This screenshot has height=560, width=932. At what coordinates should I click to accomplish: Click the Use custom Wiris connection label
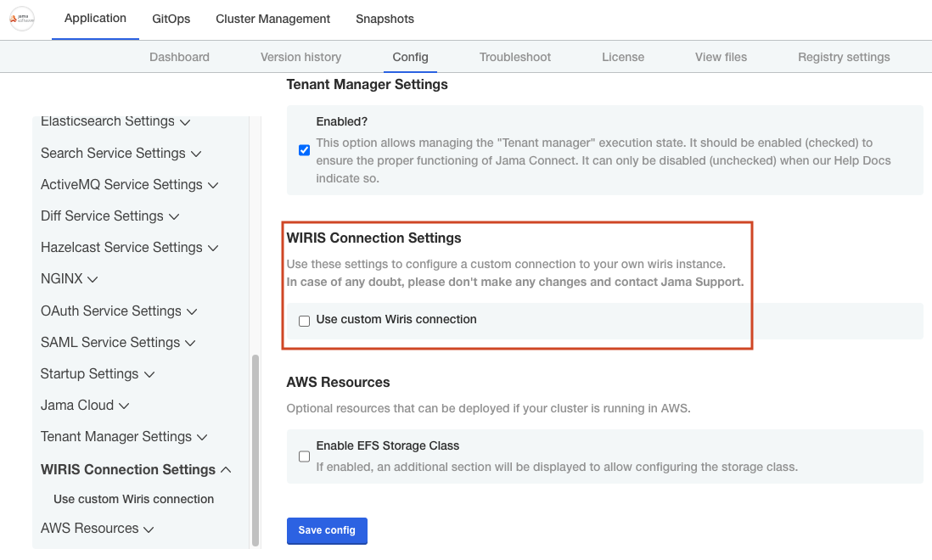396,320
